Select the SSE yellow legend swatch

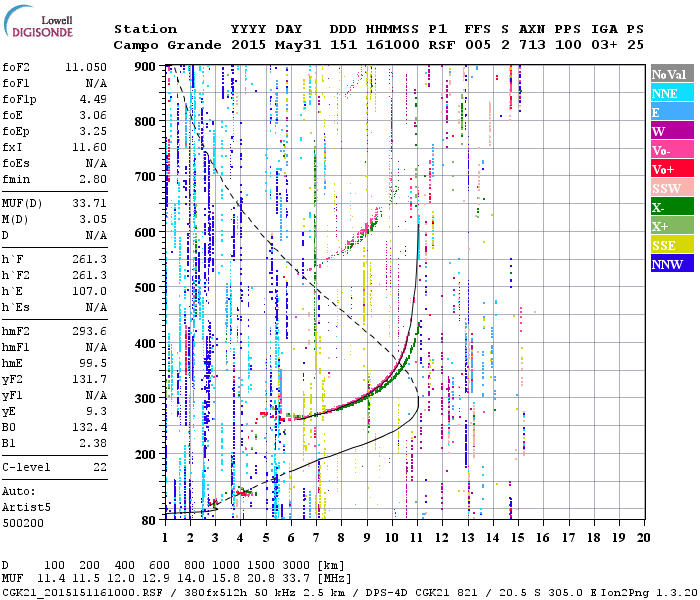(x=672, y=245)
